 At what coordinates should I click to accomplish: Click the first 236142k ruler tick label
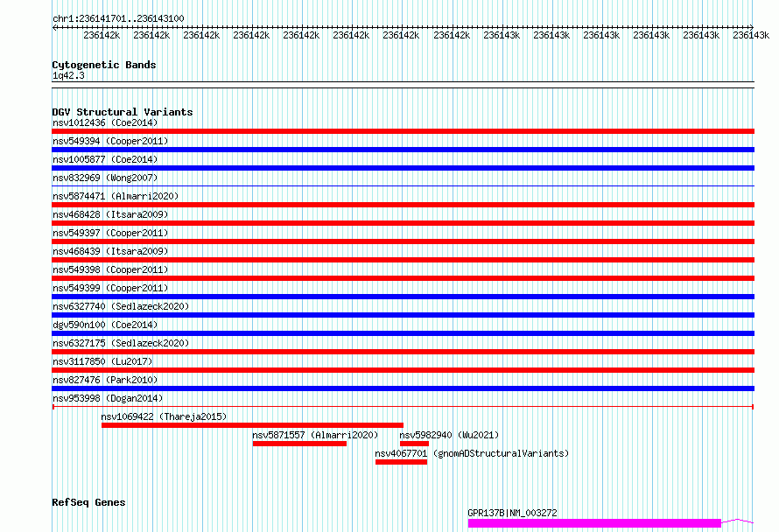(102, 35)
